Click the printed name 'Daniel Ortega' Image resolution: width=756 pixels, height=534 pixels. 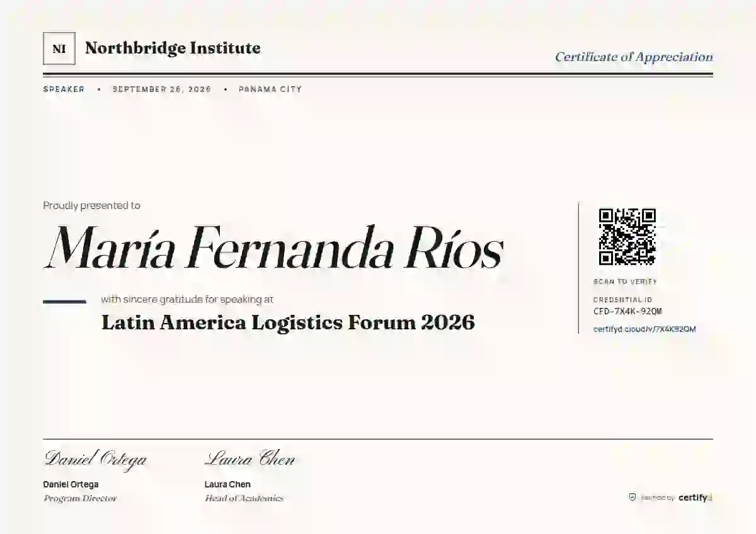click(x=71, y=484)
